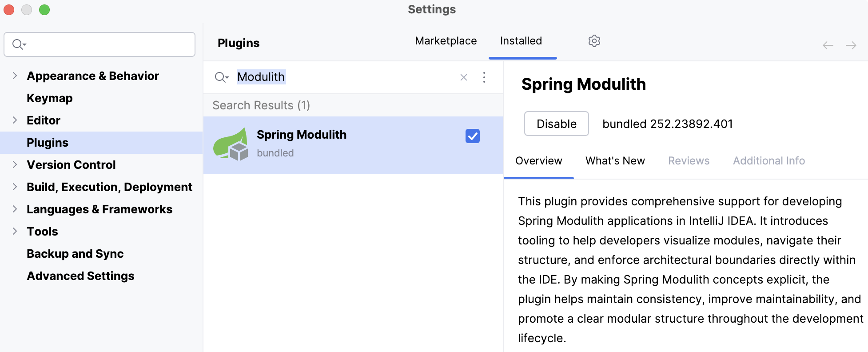Navigate forward with the right arrow icon
This screenshot has height=352, width=868.
click(x=851, y=45)
